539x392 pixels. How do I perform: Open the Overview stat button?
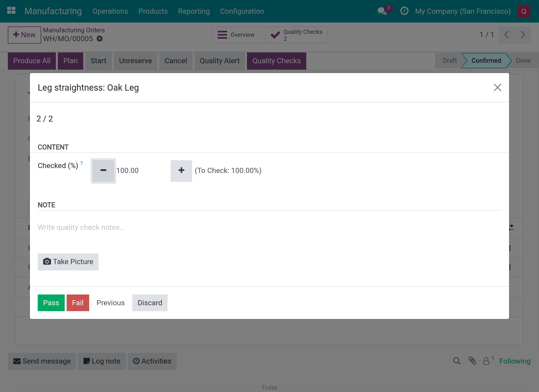(238, 35)
